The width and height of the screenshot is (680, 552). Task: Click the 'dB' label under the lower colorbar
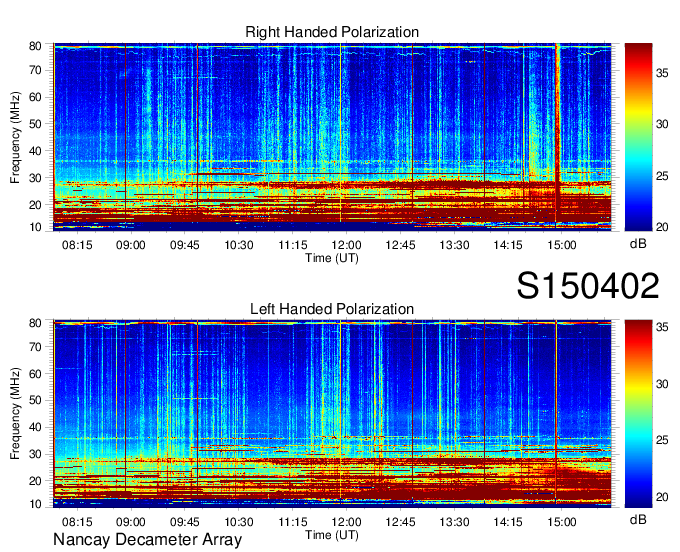coord(638,520)
